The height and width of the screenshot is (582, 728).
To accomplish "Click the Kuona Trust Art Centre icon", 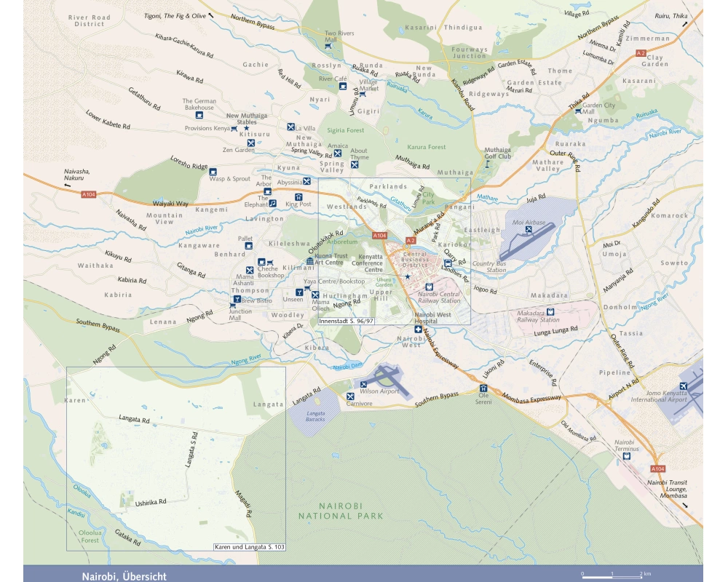I will pos(309,261).
